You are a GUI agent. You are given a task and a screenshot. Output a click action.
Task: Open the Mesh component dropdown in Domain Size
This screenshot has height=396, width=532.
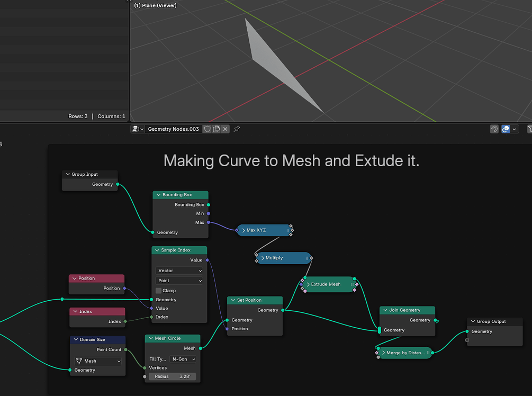[98, 361]
